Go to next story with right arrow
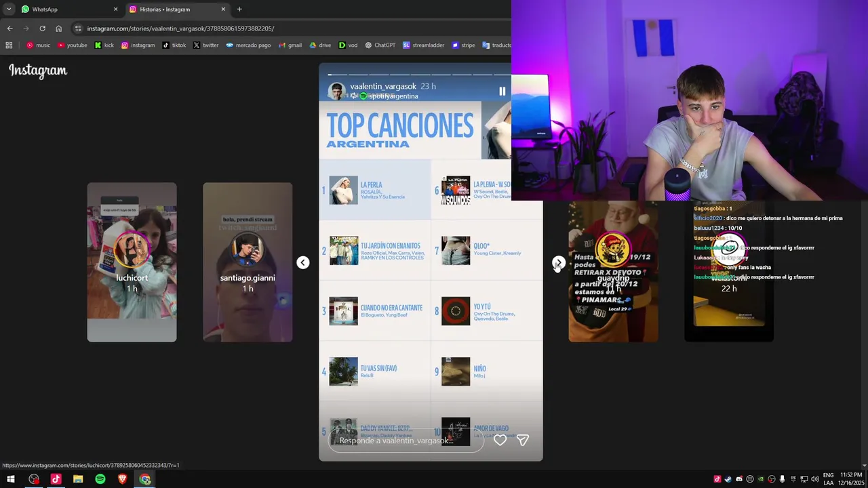Screen dimensions: 868x488 click(x=558, y=262)
